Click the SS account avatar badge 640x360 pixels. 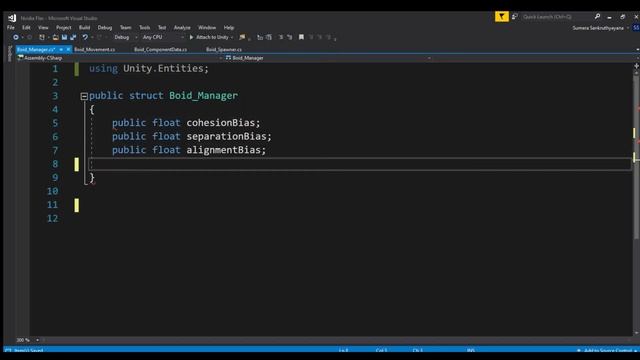[636, 28]
